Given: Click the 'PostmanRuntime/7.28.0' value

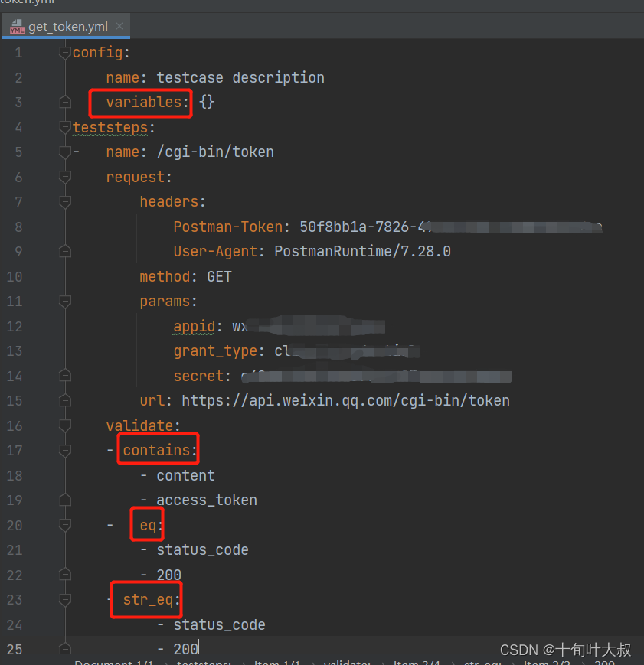Looking at the screenshot, I should [x=362, y=252].
